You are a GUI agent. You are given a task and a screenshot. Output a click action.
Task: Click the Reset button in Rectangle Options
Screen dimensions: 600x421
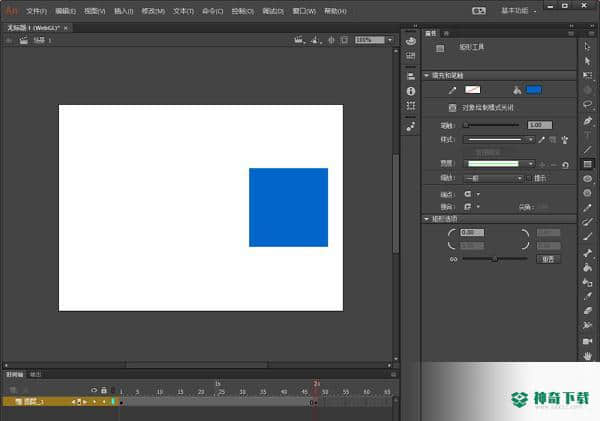(x=548, y=259)
